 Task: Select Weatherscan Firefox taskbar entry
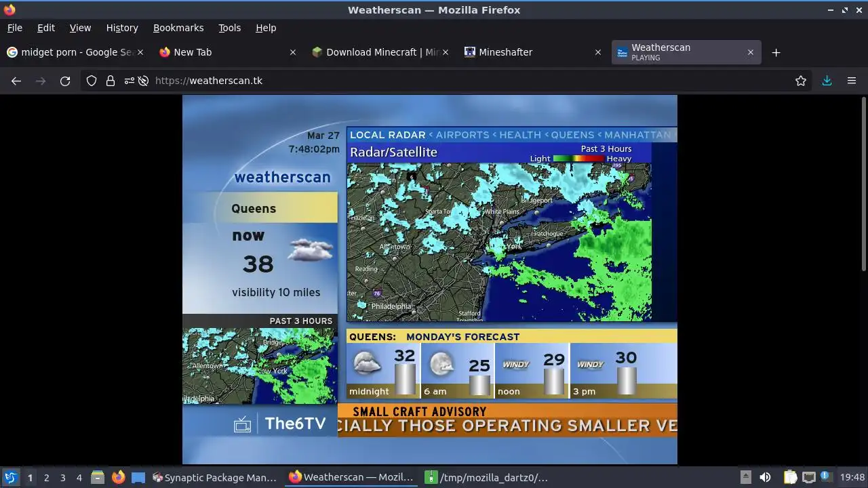(x=351, y=477)
